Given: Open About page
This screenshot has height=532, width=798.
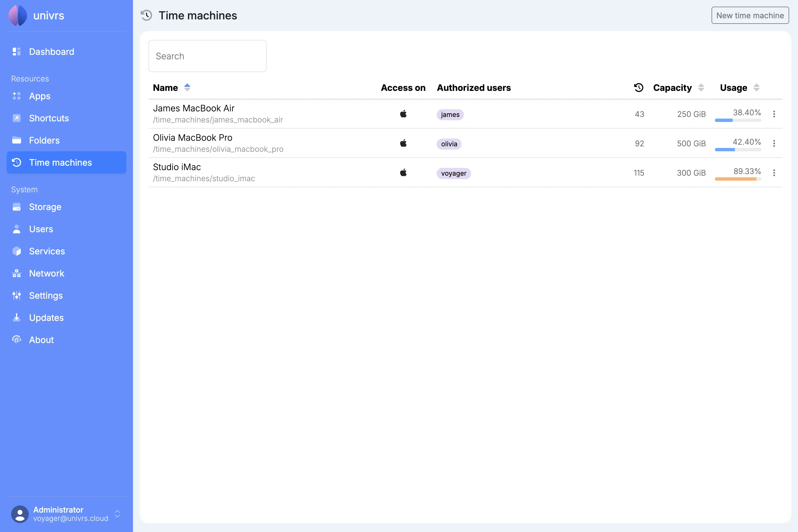Looking at the screenshot, I should pyautogui.click(x=66, y=340).
